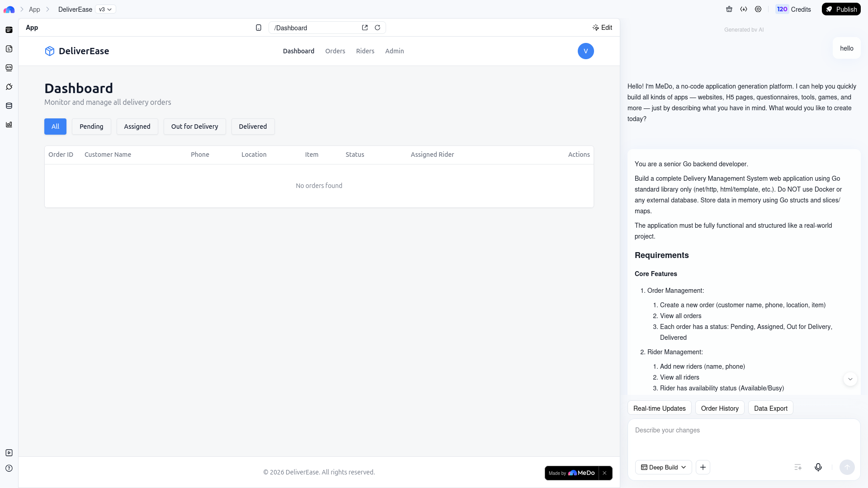Show only Delivered orders
The image size is (868, 488).
pos(253,127)
